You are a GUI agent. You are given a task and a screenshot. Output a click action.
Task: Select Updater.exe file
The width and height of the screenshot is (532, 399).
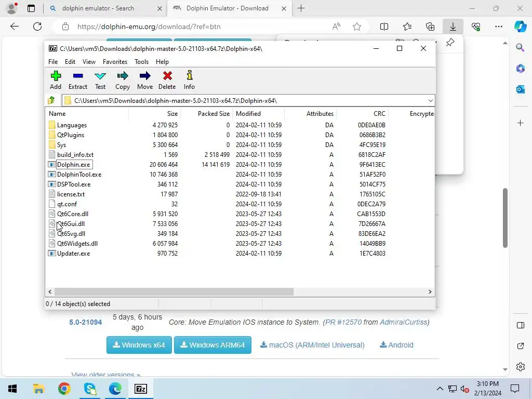73,253
